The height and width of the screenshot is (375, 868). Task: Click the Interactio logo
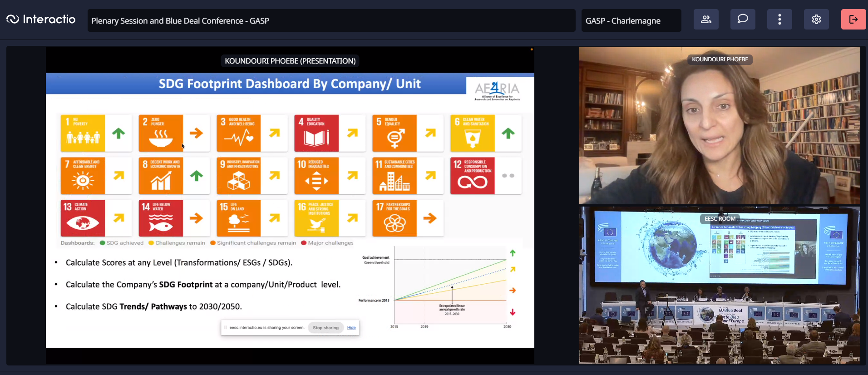tap(41, 20)
